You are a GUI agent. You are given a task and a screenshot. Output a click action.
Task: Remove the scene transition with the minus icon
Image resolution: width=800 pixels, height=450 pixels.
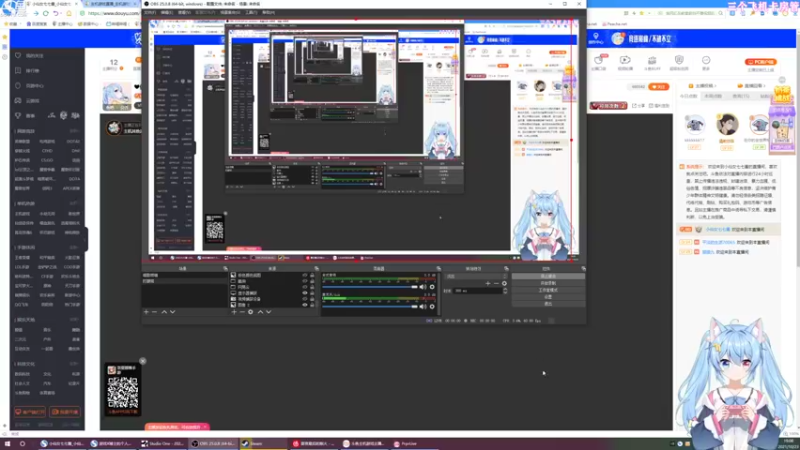click(x=496, y=283)
